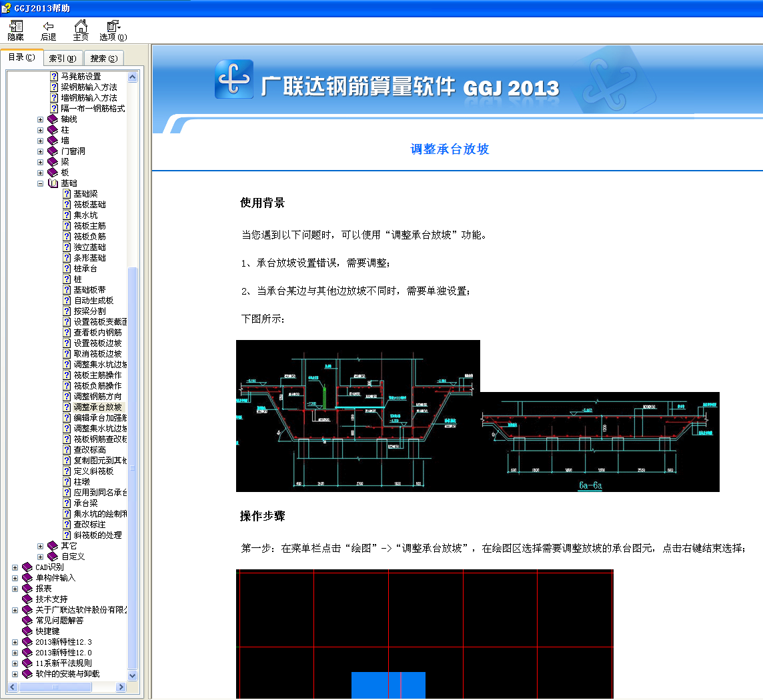Click the page icon beside 桩承台
This screenshot has height=700, width=763.
67,269
